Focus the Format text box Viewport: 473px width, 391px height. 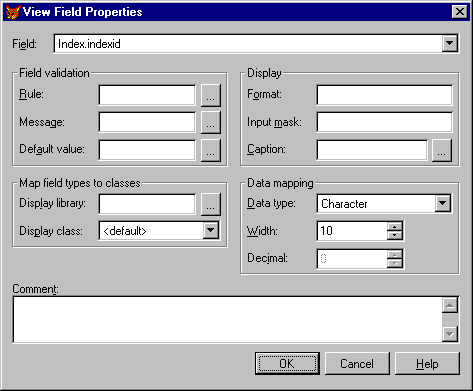tap(384, 95)
